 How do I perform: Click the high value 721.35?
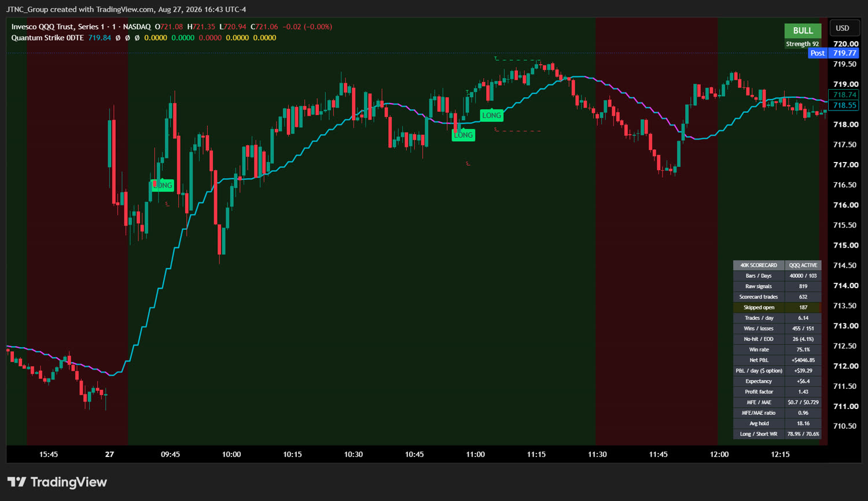click(x=204, y=27)
